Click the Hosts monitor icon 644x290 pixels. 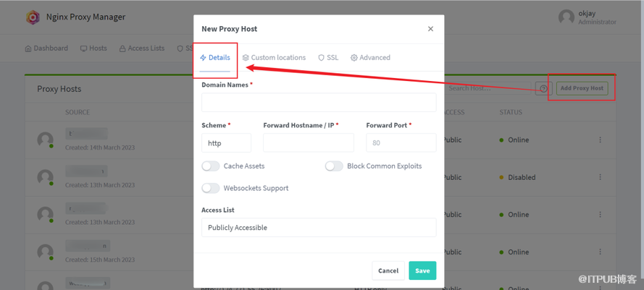point(84,48)
